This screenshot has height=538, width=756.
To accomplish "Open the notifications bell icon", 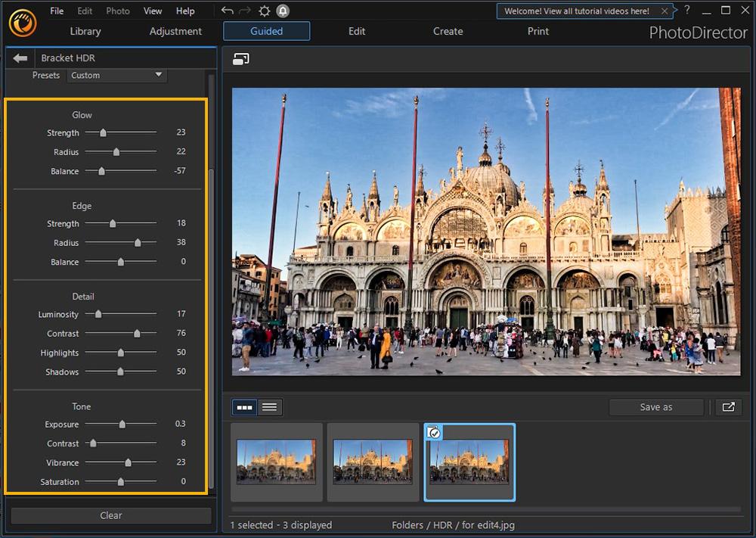I will tap(281, 11).
